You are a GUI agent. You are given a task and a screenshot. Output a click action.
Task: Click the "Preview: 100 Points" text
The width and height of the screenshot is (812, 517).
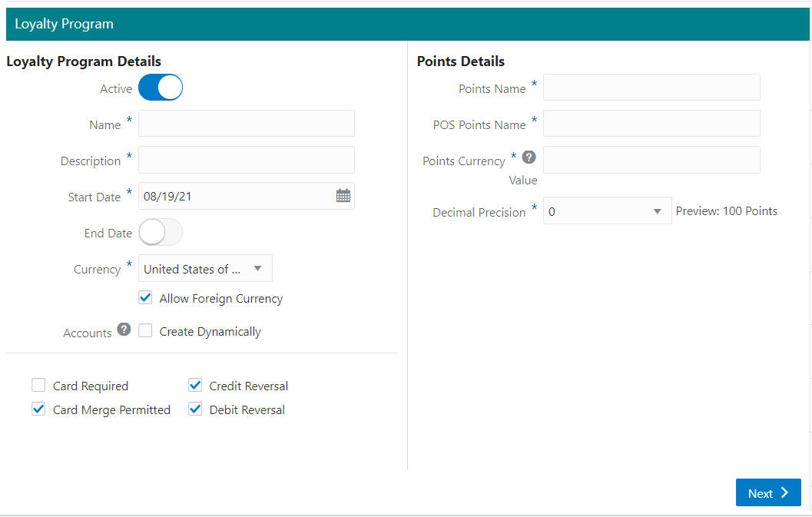pos(727,210)
